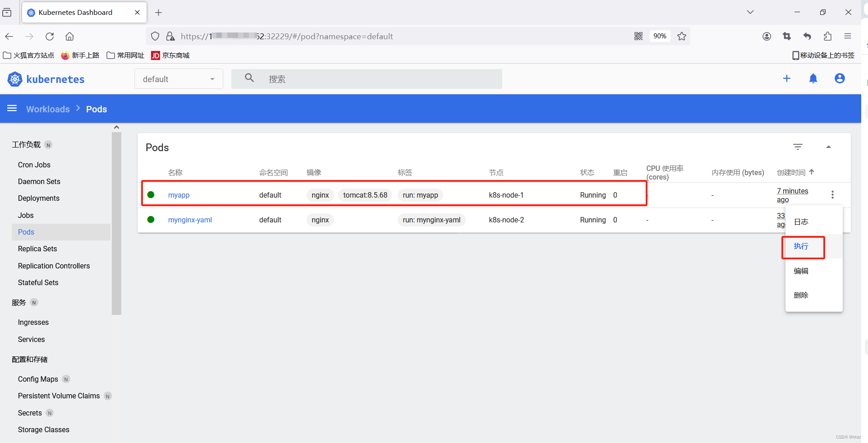
Task: Click the recent browsing tab icon
Action: pyautogui.click(x=7, y=13)
